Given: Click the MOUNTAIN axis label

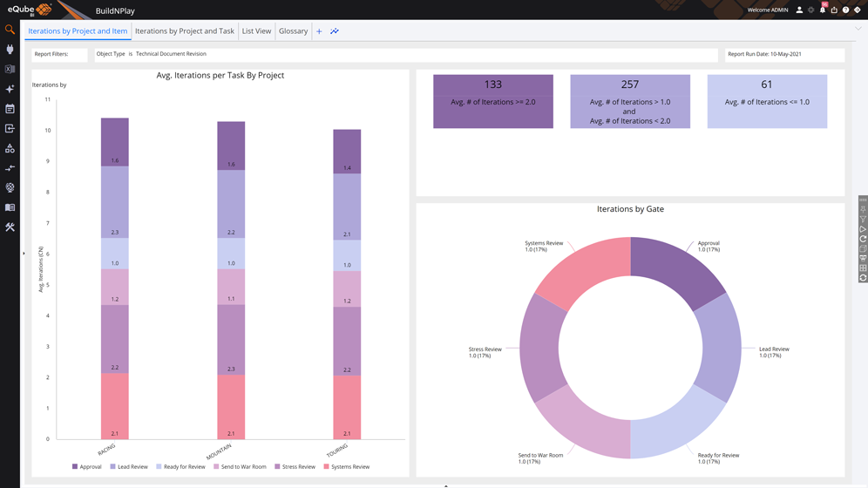Looking at the screenshot, I should coord(219,451).
